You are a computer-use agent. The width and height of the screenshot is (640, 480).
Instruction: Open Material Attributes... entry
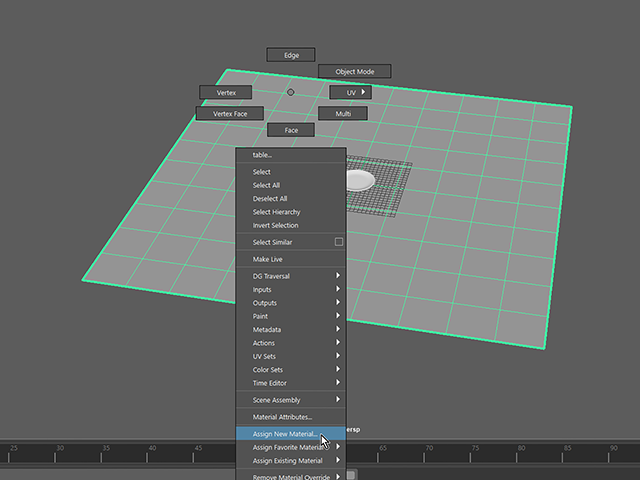click(x=291, y=417)
